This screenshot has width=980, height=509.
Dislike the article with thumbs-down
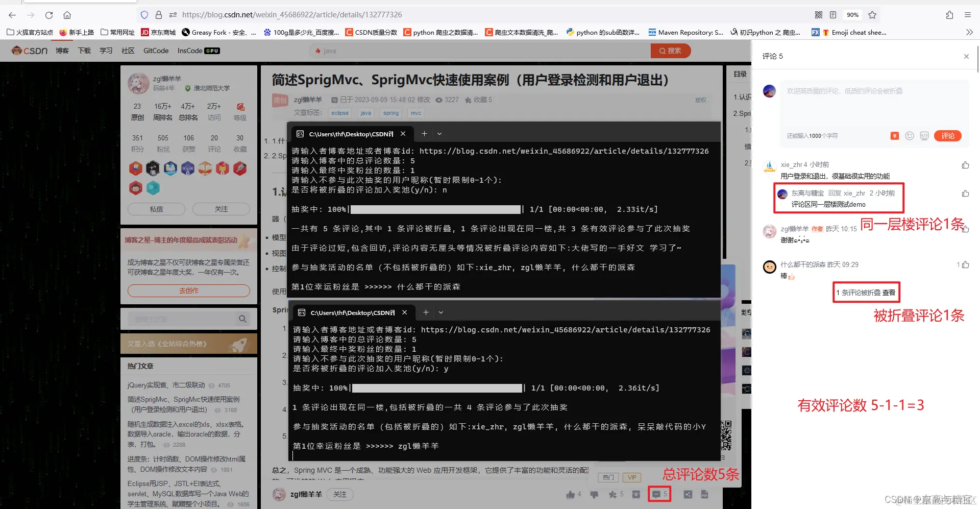[594, 494]
